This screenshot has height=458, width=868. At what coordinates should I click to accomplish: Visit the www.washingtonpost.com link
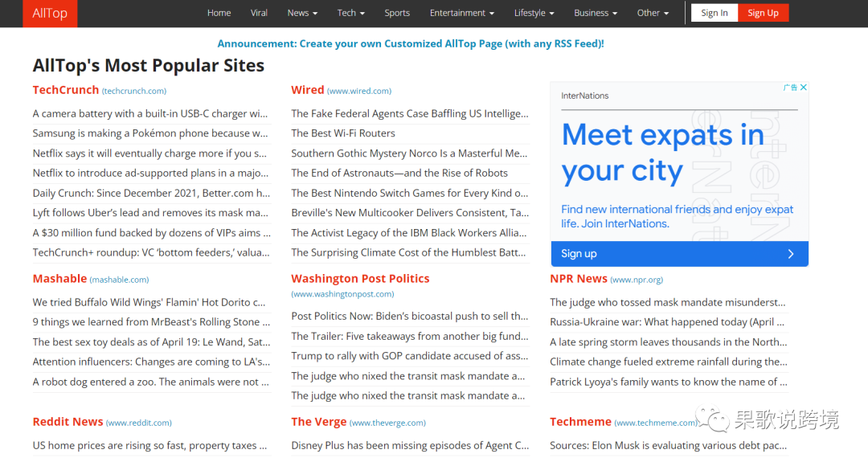342,294
